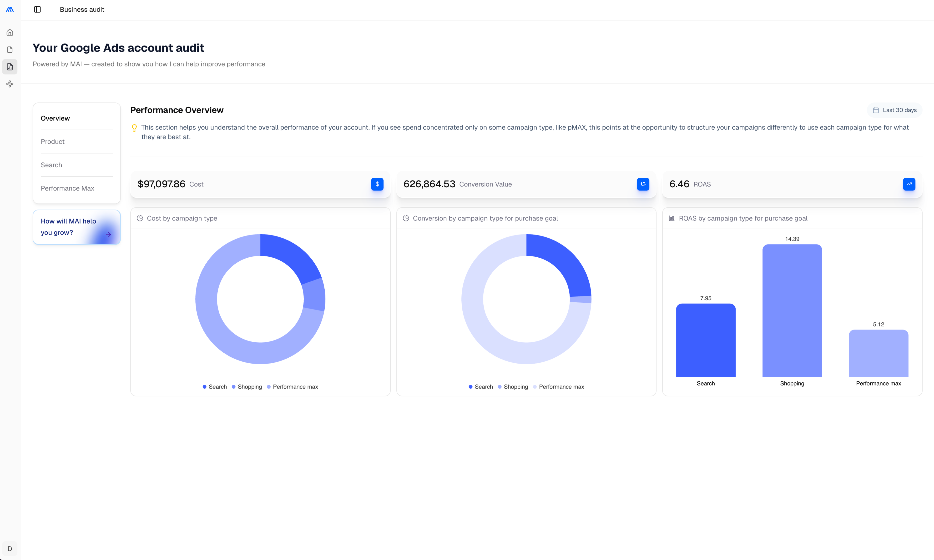Image resolution: width=934 pixels, height=560 pixels.
Task: Expand the How will MAI help arrow
Action: point(108,234)
